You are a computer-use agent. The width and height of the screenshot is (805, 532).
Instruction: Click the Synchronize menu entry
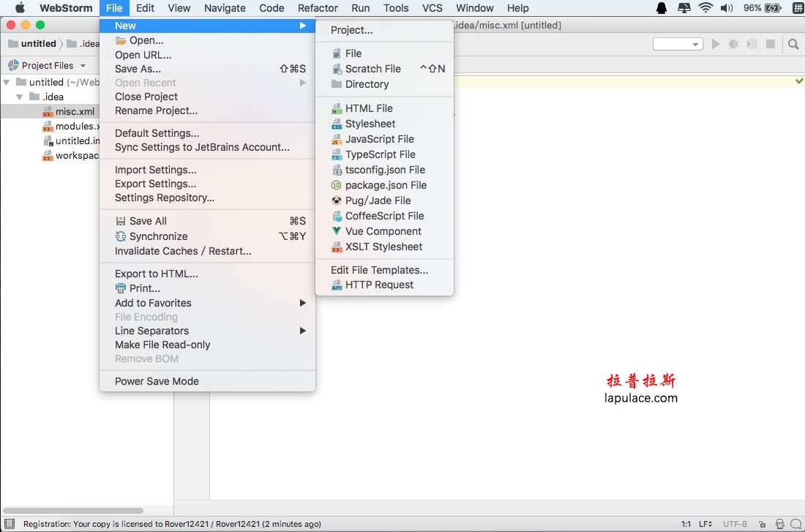click(x=207, y=236)
